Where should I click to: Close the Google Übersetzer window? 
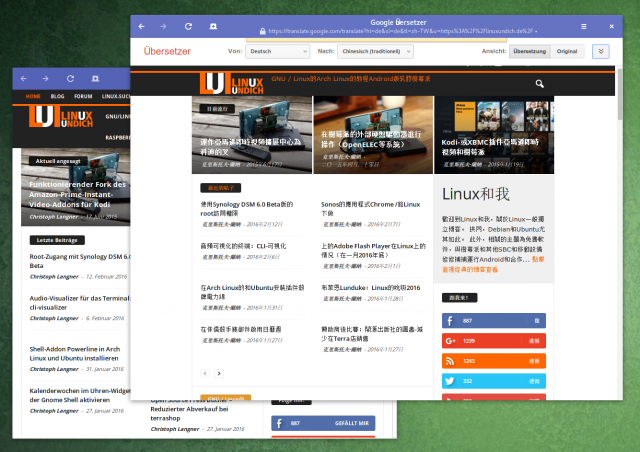point(611,27)
